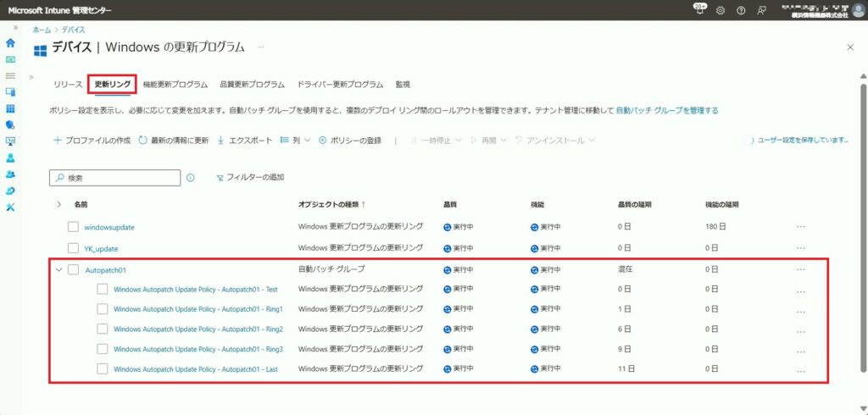This screenshot has height=415, width=868.
Task: Collapse the Autopatch01 group row
Action: [58, 269]
